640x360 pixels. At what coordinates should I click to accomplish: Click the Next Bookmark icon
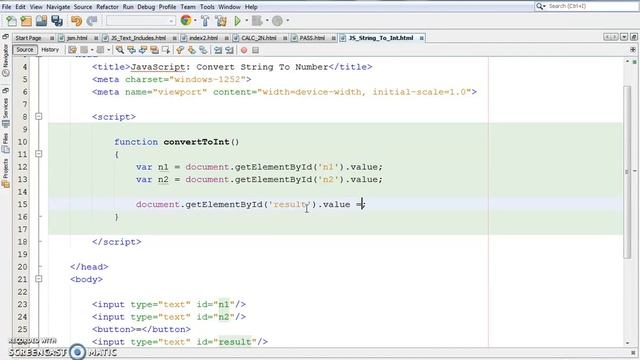(191, 50)
